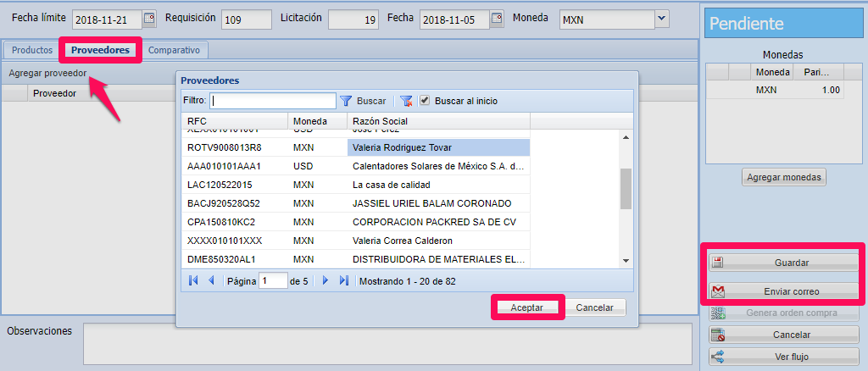This screenshot has width=868, height=371.
Task: Click the Guardar save button
Action: click(782, 263)
